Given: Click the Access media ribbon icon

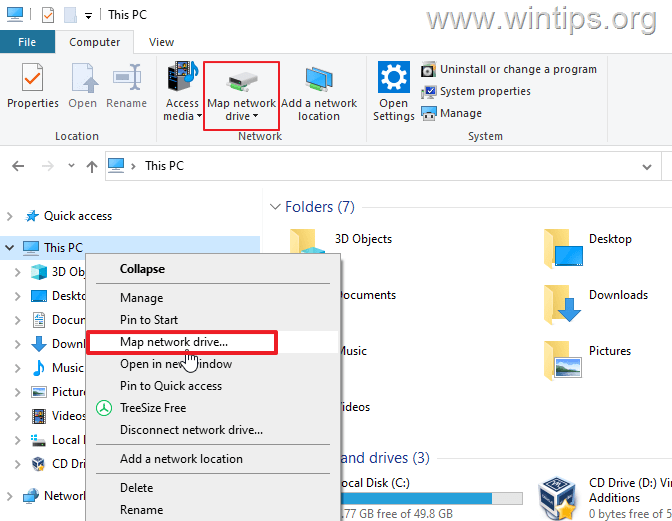Looking at the screenshot, I should coord(182,91).
